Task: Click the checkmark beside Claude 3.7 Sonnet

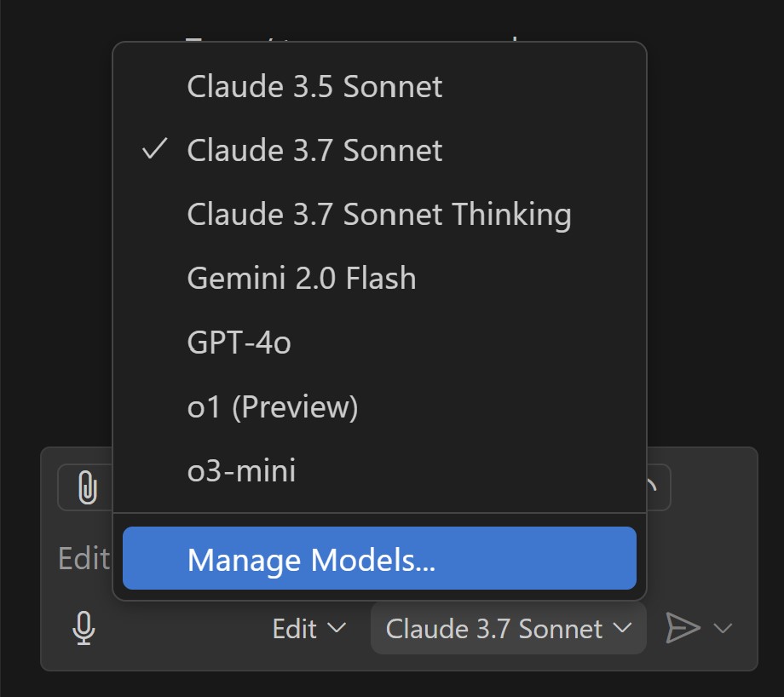Action: [154, 150]
